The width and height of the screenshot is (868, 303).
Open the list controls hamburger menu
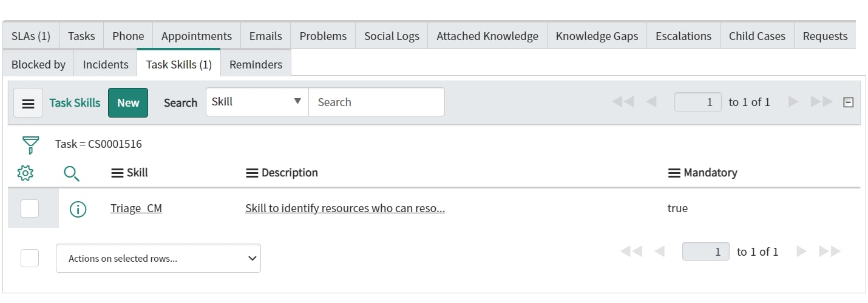coord(28,102)
